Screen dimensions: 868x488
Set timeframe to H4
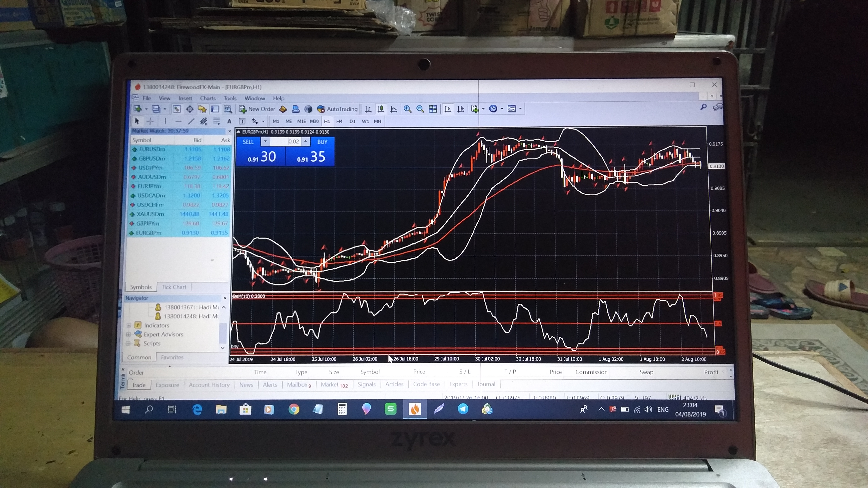click(x=339, y=121)
